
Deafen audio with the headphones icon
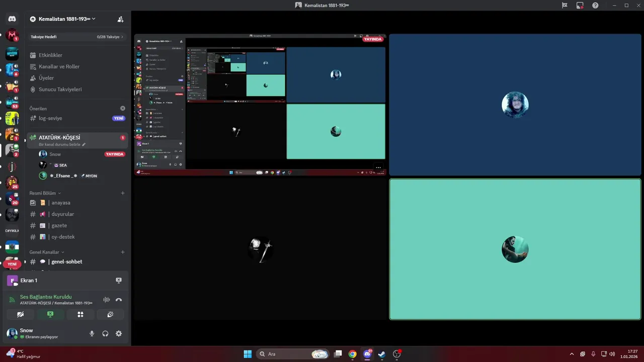105,333
